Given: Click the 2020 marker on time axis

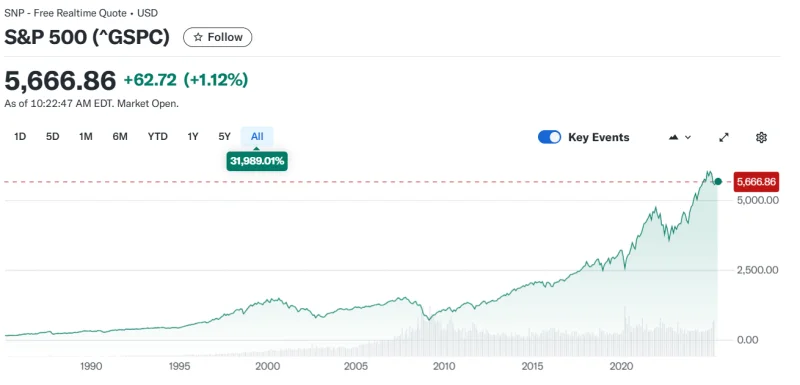Looking at the screenshot, I should pyautogui.click(x=622, y=366).
